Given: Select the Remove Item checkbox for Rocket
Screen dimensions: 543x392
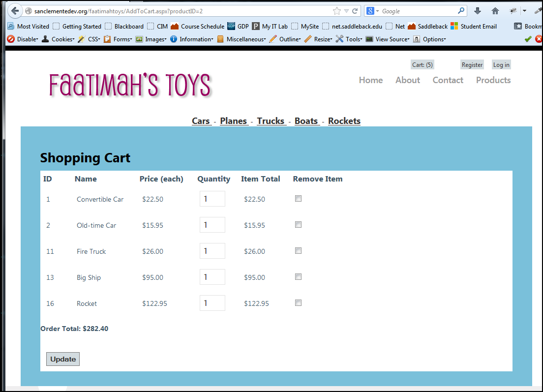Looking at the screenshot, I should coord(298,303).
